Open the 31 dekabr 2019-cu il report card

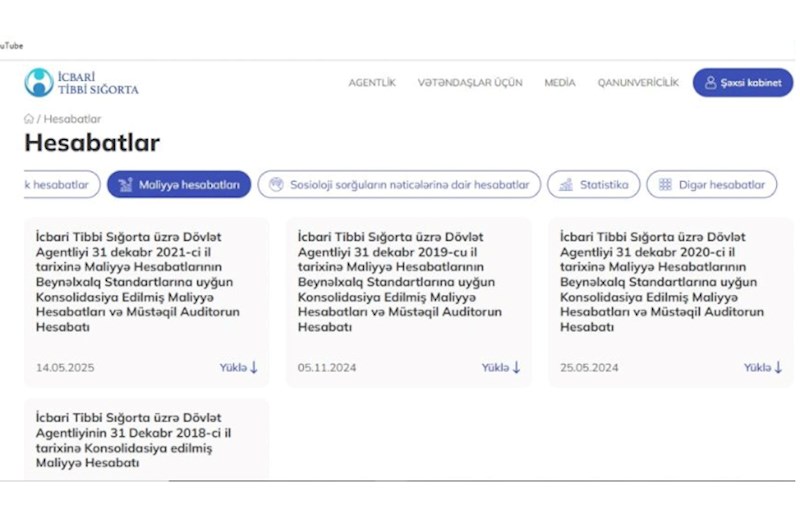pyautogui.click(x=409, y=302)
